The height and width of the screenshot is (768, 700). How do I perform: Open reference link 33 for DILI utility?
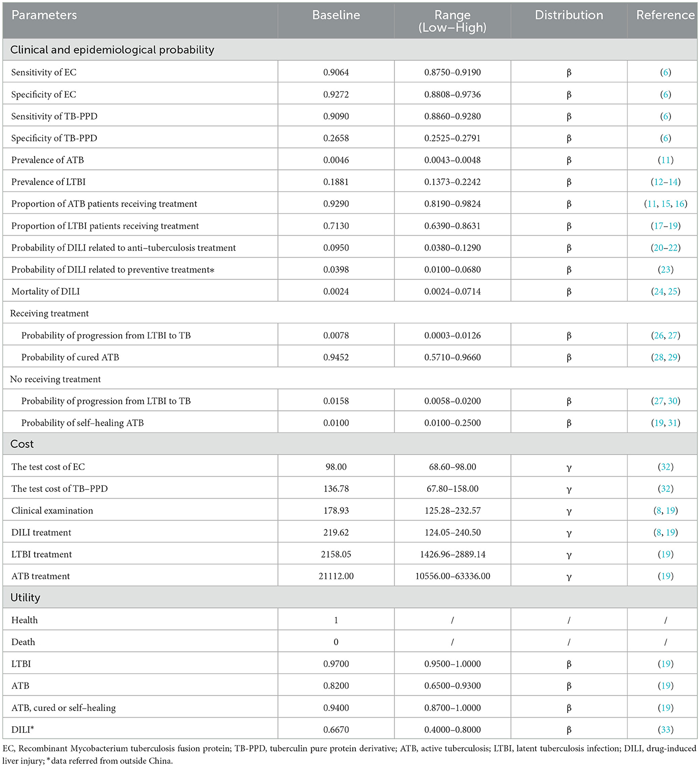point(665,729)
